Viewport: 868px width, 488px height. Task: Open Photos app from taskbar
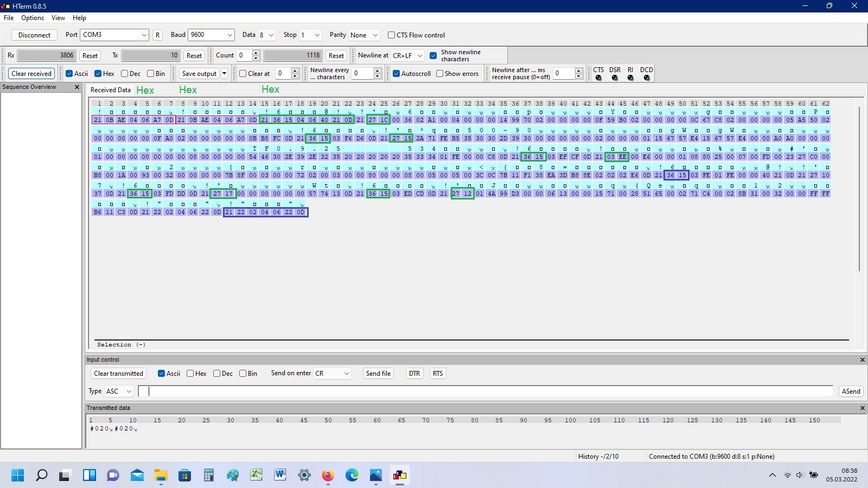tap(375, 476)
